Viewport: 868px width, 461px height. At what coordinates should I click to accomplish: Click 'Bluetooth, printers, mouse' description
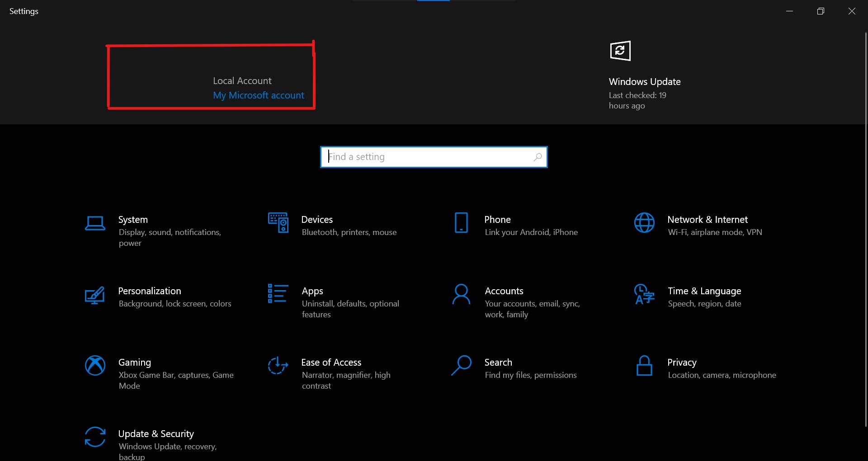pos(349,232)
